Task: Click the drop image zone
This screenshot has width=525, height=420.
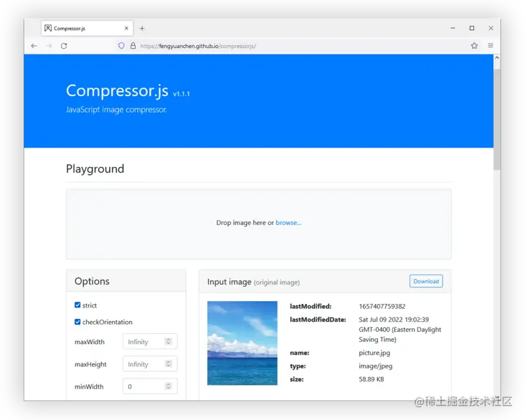Action: (258, 224)
